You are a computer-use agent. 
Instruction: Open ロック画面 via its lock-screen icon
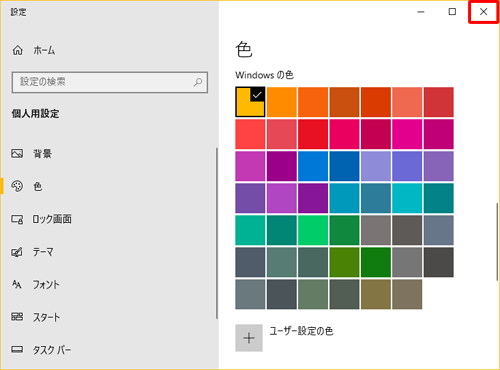17,219
